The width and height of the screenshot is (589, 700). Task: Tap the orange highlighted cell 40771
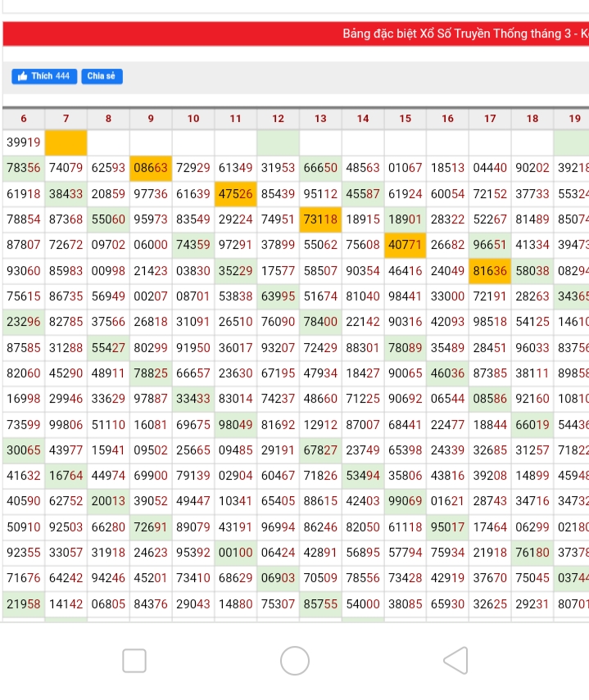point(406,245)
